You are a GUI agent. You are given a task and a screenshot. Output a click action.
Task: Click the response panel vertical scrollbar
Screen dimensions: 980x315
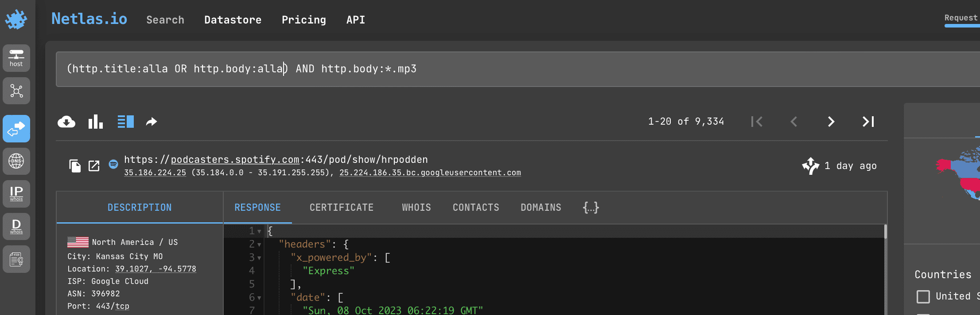coord(886,232)
